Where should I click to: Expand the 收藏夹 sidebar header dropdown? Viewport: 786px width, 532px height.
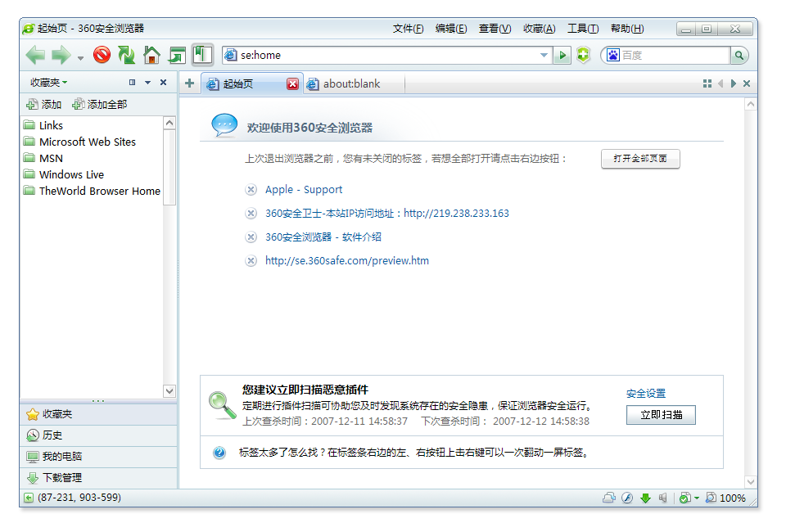point(48,83)
